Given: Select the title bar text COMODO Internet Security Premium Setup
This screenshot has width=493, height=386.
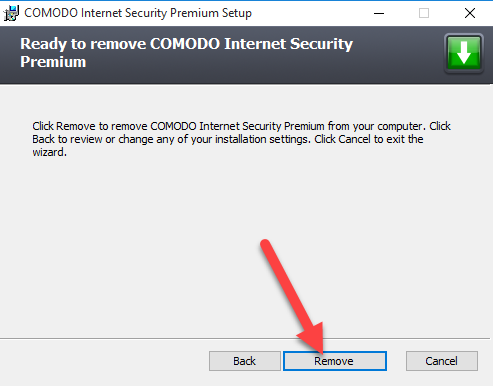Looking at the screenshot, I should point(138,13).
